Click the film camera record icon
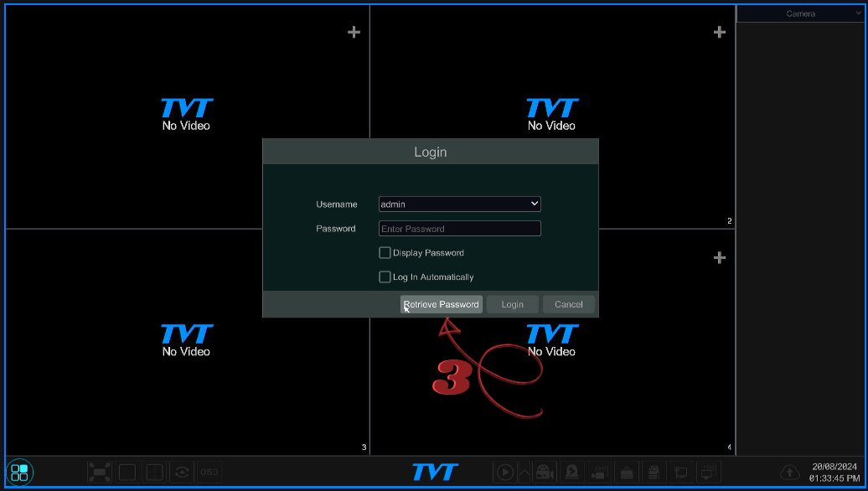This screenshot has height=491, width=868. [x=545, y=473]
